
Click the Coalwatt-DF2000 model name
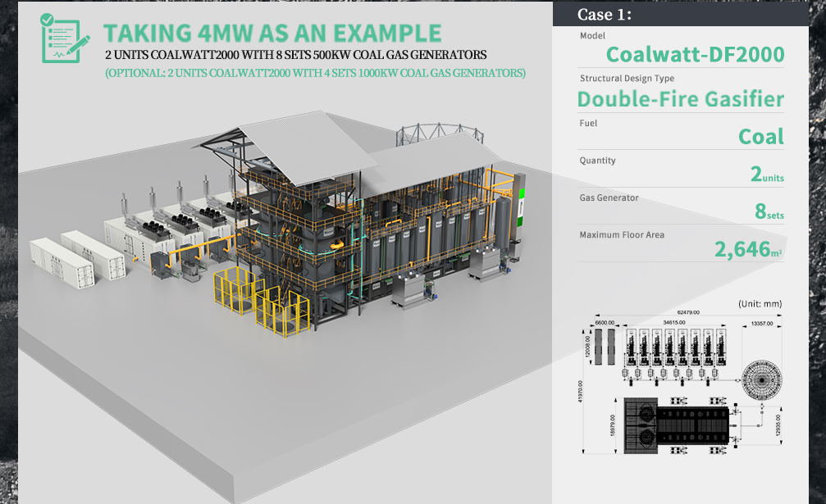pyautogui.click(x=695, y=54)
